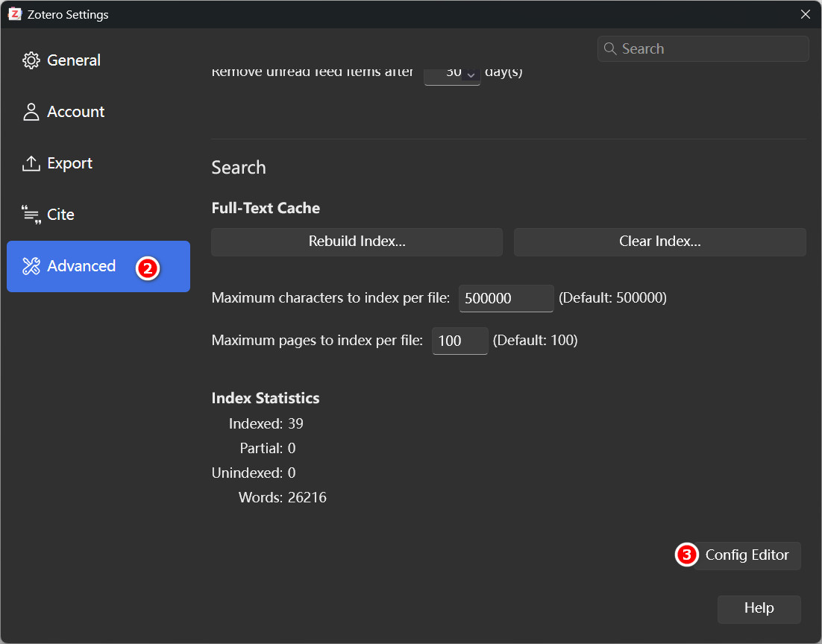
Task: Click the Advanced tools icon
Action: (31, 266)
